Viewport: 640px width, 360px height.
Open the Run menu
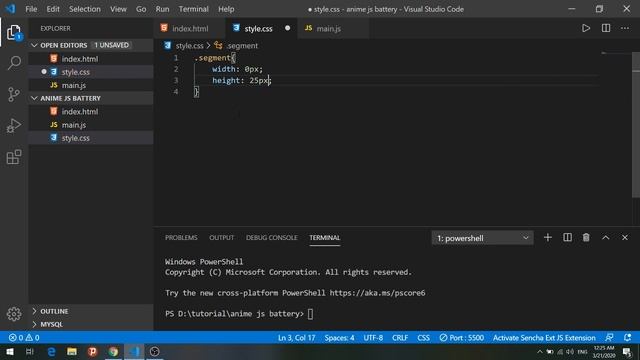[162, 9]
